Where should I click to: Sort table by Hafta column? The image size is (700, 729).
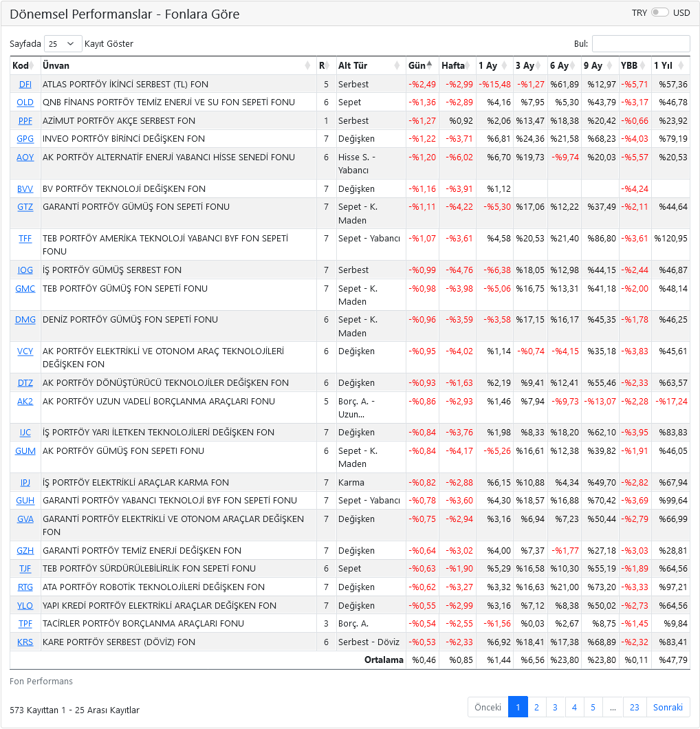[x=458, y=65]
